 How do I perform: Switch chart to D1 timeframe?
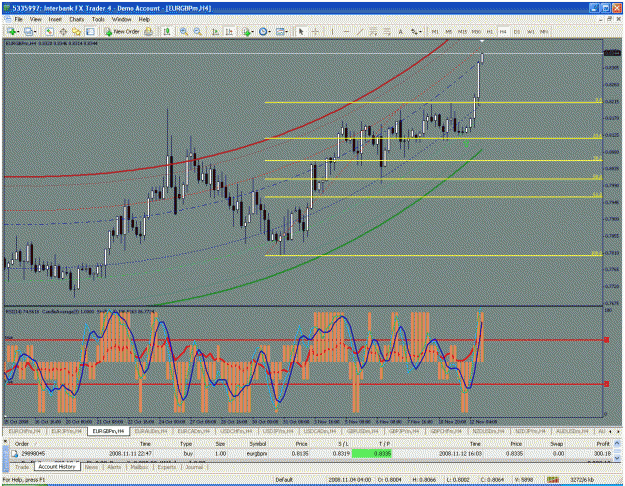coord(517,31)
